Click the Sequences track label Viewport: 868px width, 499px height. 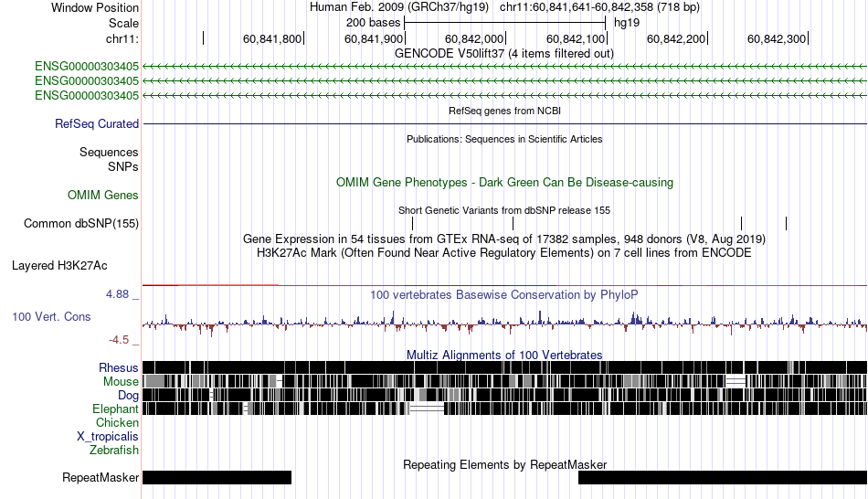pyautogui.click(x=109, y=153)
